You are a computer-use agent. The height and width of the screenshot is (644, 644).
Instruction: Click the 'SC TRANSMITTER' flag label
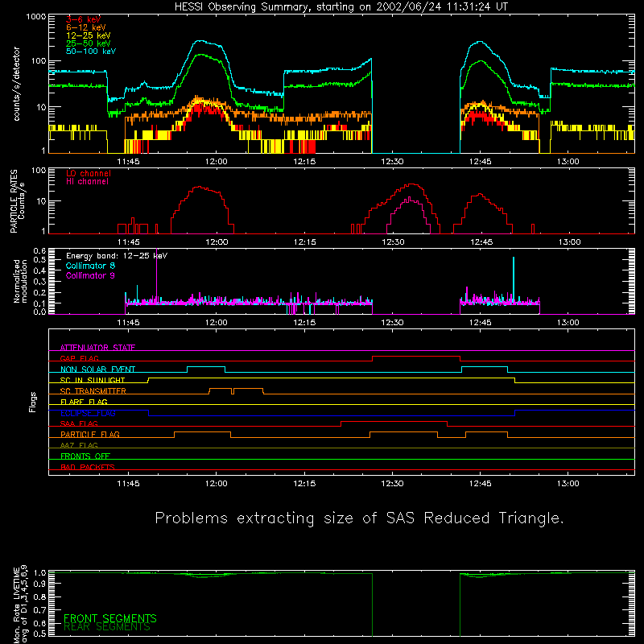tap(93, 391)
